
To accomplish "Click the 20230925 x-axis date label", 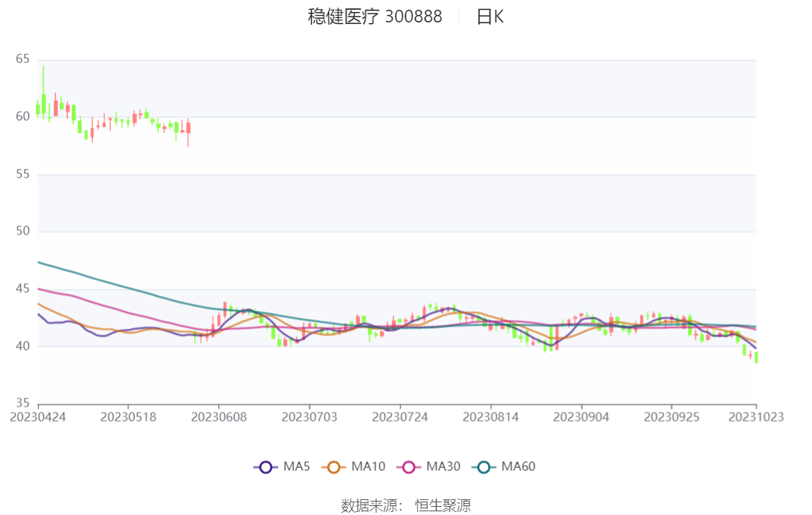I will [671, 417].
